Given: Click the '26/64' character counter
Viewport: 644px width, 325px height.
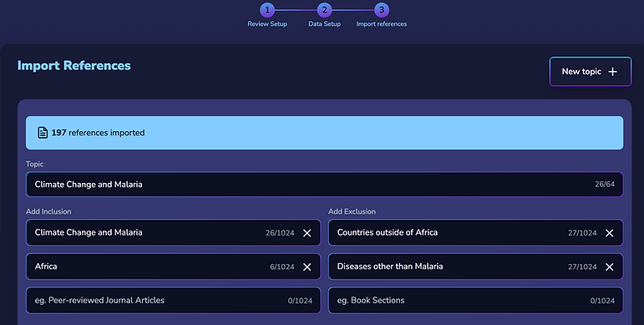Looking at the screenshot, I should coord(605,184).
